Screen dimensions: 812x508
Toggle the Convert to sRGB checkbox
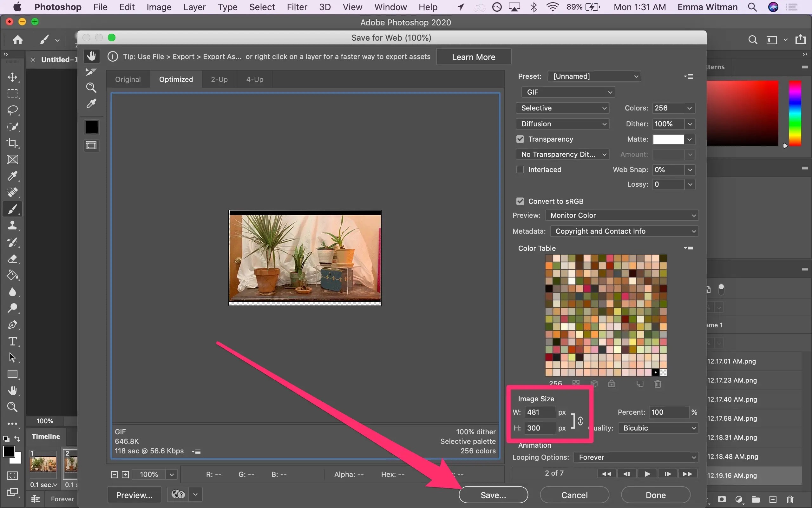point(520,201)
